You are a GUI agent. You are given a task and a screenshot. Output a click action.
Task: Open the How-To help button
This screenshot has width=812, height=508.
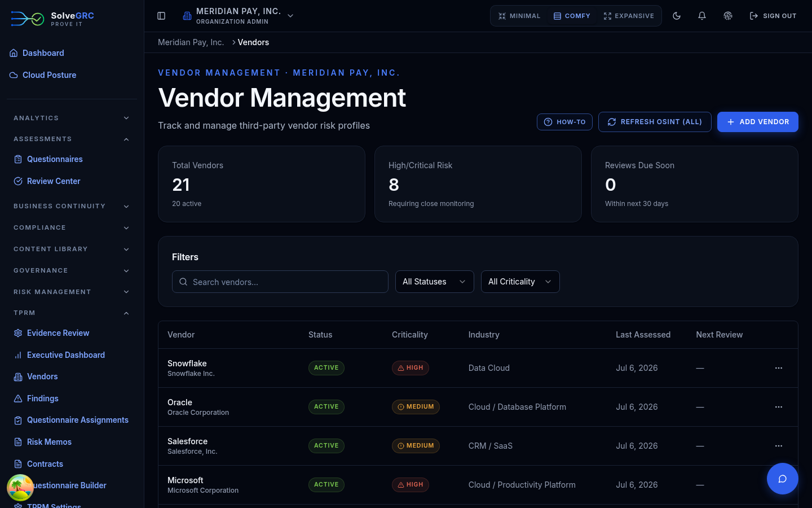[564, 122]
